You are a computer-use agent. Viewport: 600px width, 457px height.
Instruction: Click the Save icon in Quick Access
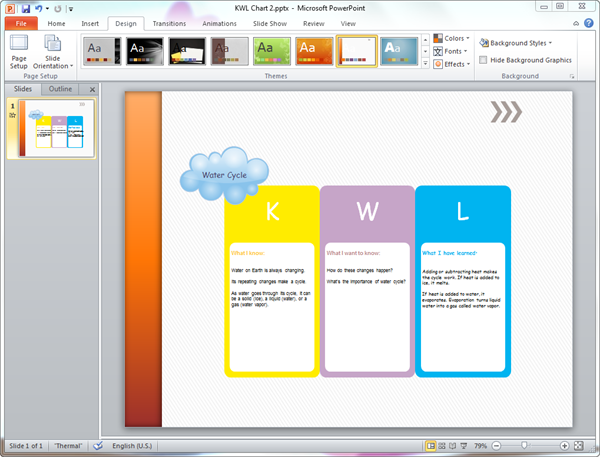25,7
